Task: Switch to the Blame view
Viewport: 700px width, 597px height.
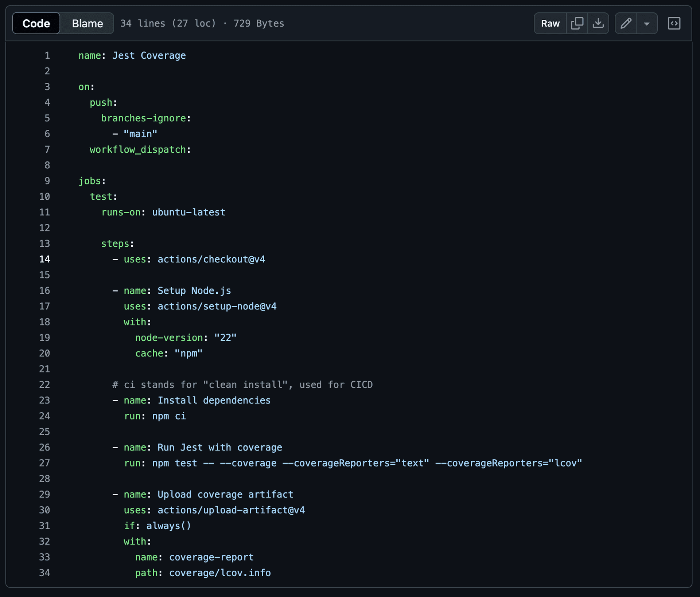Action: pyautogui.click(x=87, y=23)
